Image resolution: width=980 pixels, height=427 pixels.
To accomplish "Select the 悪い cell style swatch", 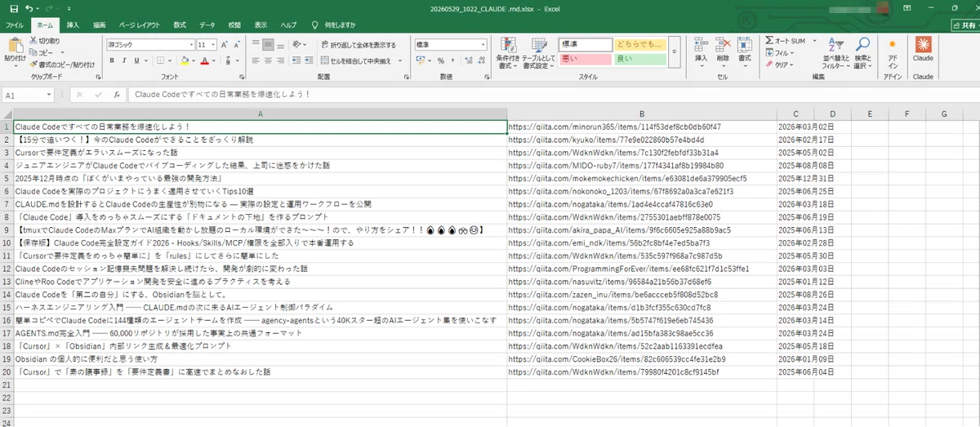I will tap(586, 59).
